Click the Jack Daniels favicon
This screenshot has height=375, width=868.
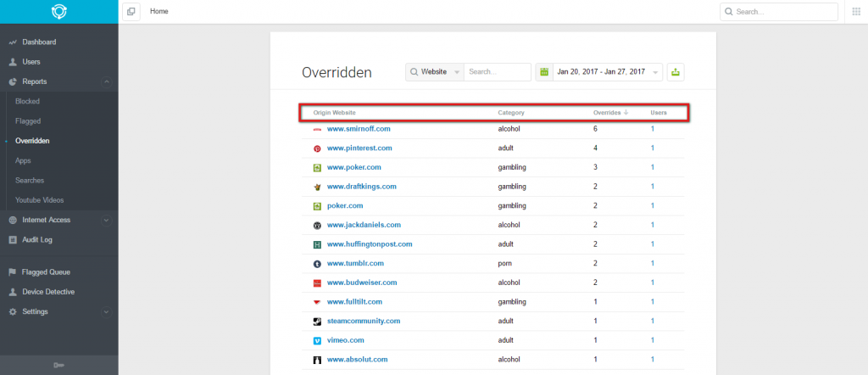point(318,226)
